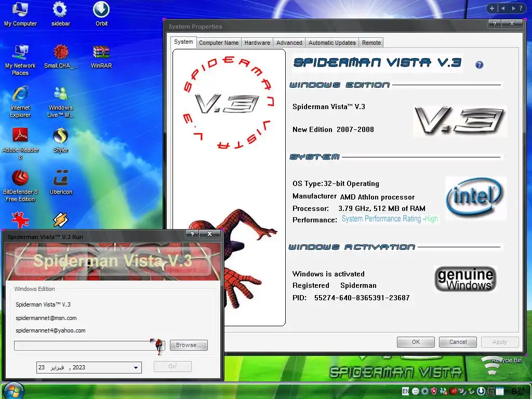
Task: Click the sidebar previous arrow
Action: tap(503, 8)
